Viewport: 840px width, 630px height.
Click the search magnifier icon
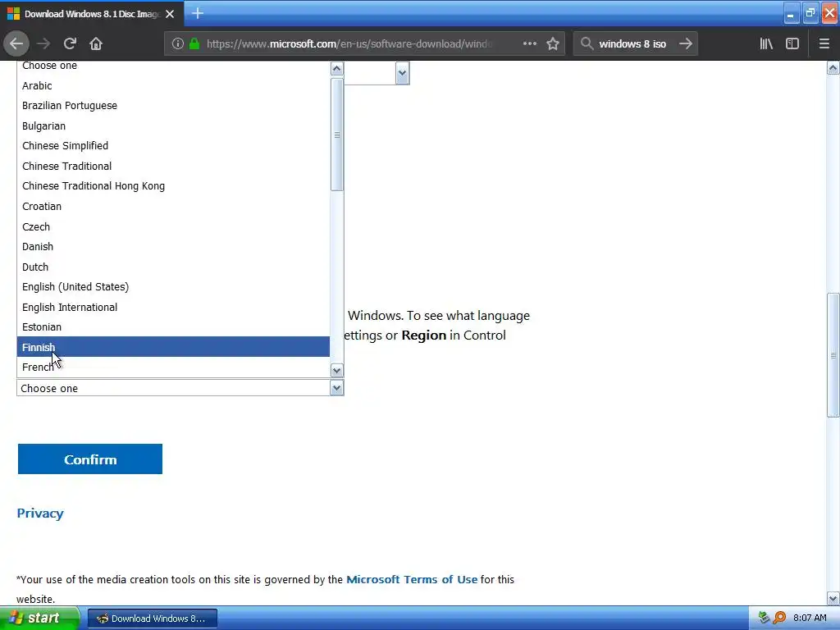(587, 44)
